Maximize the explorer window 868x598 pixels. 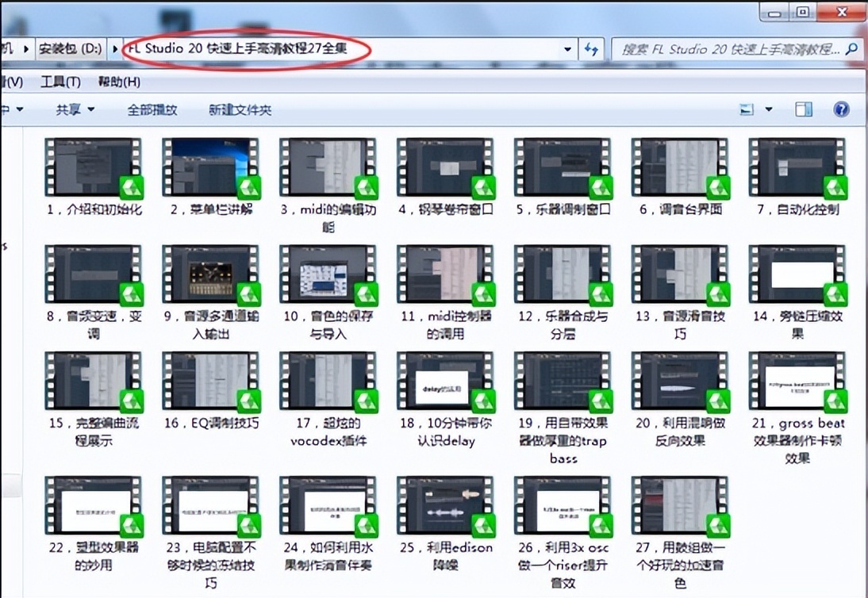[x=803, y=12]
